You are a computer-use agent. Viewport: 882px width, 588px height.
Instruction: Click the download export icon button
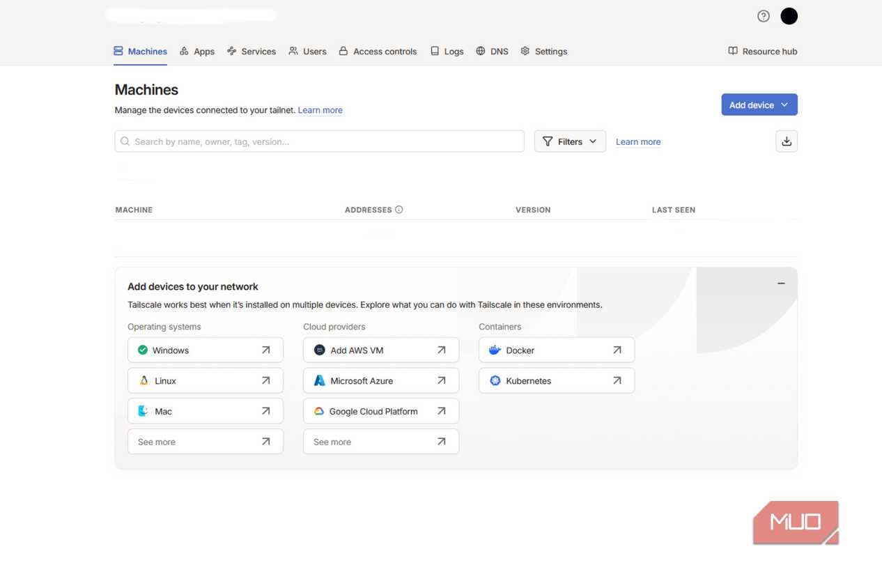coord(787,141)
